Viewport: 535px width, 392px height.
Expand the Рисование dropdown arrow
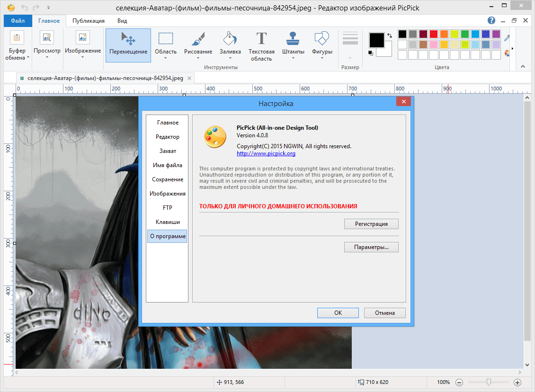click(x=198, y=58)
